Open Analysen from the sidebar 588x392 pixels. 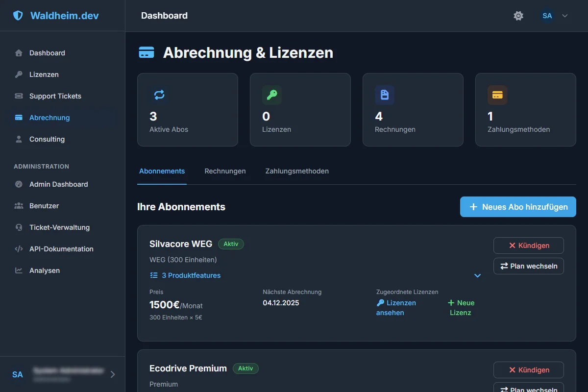tap(44, 270)
